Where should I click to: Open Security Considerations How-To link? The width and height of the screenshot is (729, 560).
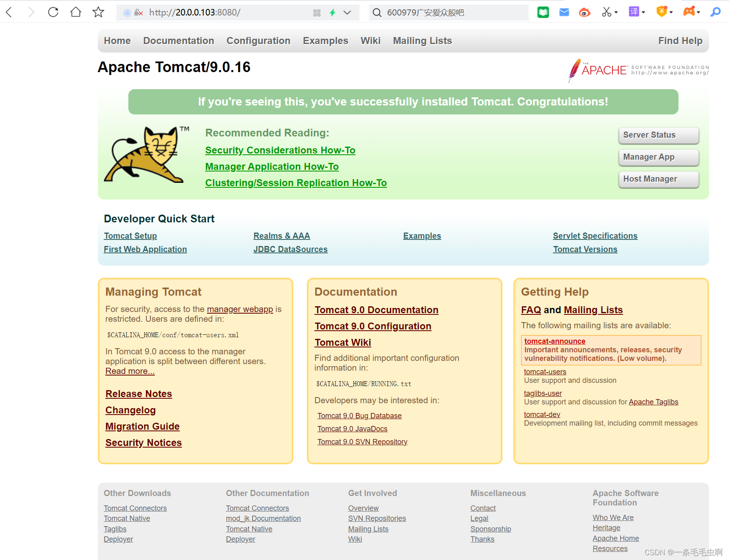click(x=280, y=150)
